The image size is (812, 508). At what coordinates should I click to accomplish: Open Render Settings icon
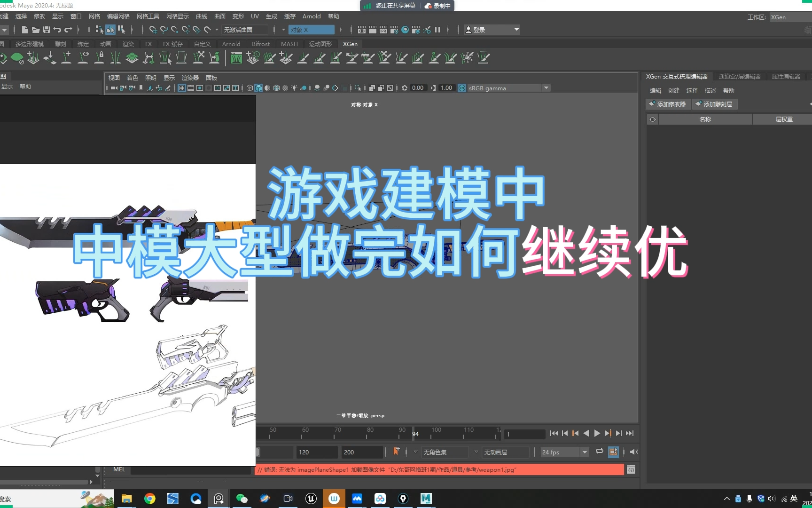[x=394, y=30]
